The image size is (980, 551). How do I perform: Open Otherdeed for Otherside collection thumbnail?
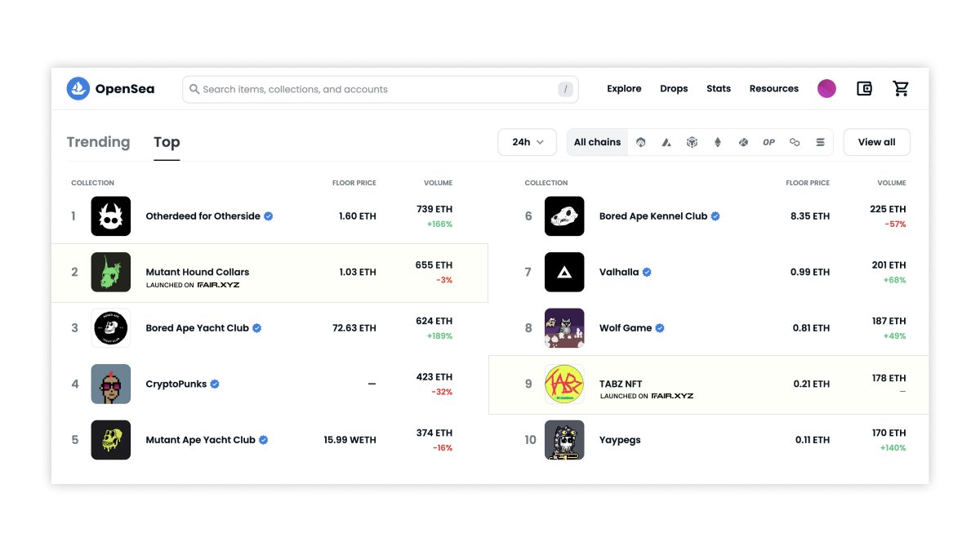point(110,216)
